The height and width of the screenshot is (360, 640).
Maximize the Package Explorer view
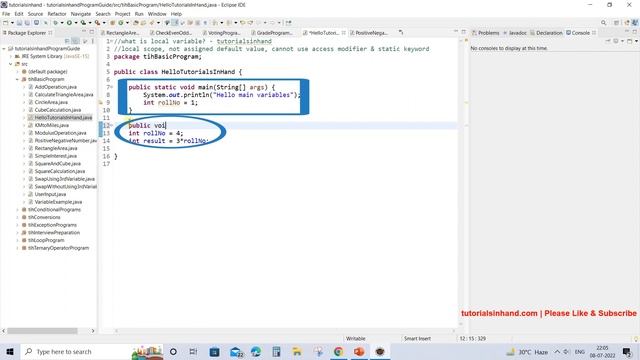[91, 32]
